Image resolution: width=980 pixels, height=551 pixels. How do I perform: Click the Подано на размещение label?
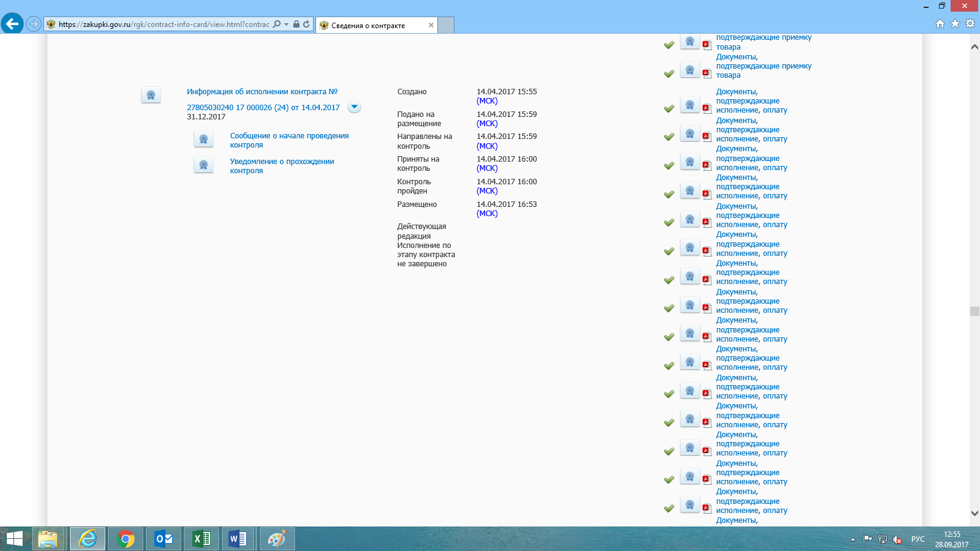(x=419, y=119)
